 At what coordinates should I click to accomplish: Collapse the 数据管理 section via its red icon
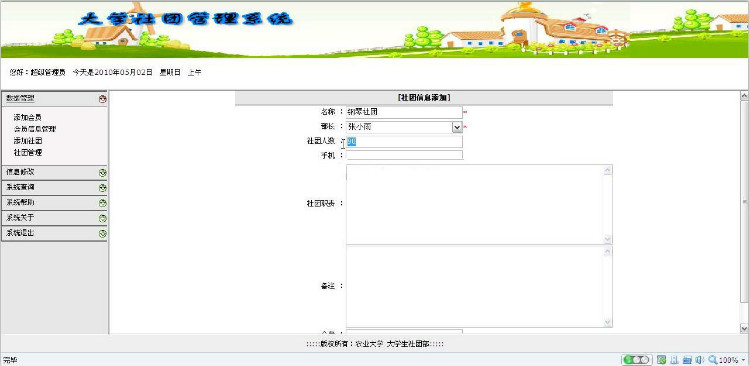click(102, 99)
